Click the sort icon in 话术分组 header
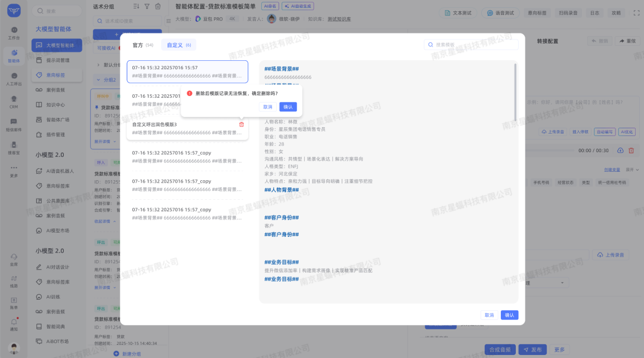The height and width of the screenshot is (358, 644). coord(136,6)
